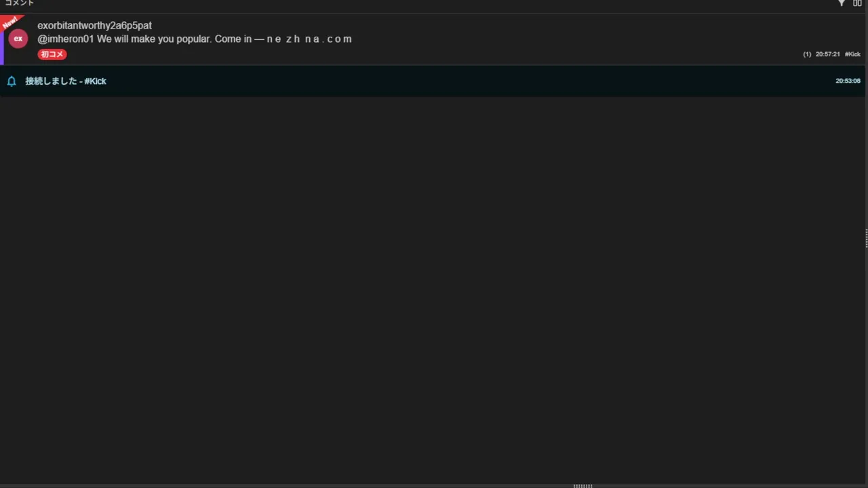868x488 pixels.
Task: Click the right edge resize grip
Action: [866, 239]
